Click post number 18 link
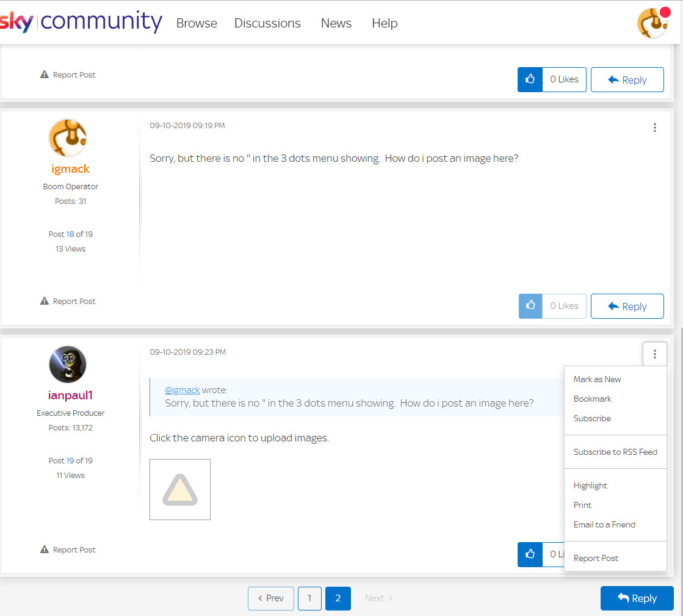 [70, 234]
